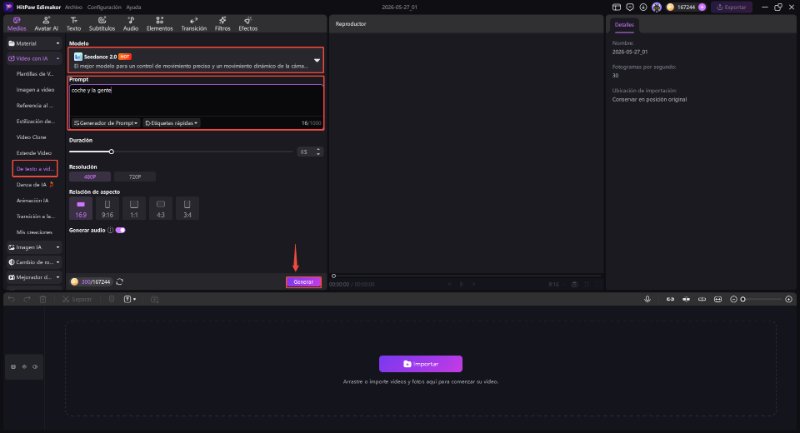Toggle the Generar audio switch
Screen dimensions: 800x433
click(x=120, y=230)
